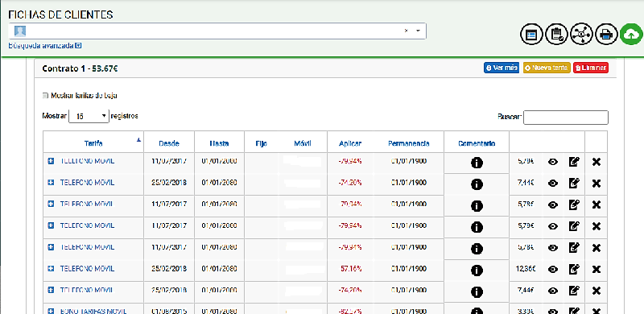The image size is (644, 314).
Task: Sort table by Tarifa column header
Action: (x=93, y=143)
